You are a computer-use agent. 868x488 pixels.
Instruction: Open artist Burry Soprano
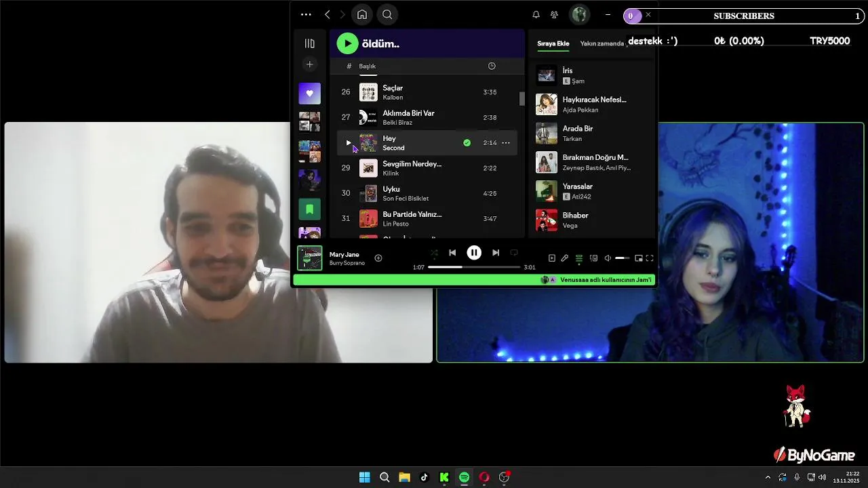tap(347, 263)
